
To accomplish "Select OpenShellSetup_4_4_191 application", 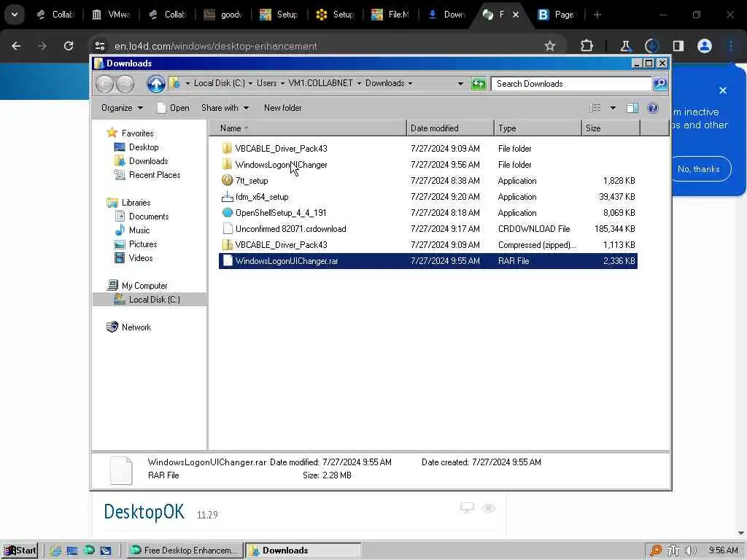I will point(427,213).
